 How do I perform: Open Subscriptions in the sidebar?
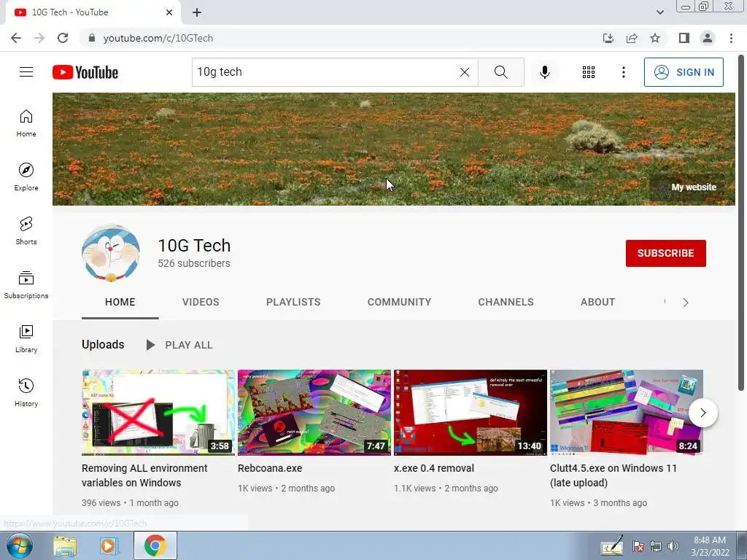point(26,284)
